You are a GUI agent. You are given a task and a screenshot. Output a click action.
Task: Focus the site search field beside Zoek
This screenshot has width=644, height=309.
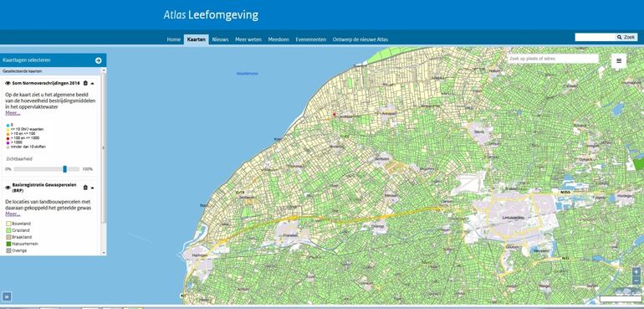[595, 37]
